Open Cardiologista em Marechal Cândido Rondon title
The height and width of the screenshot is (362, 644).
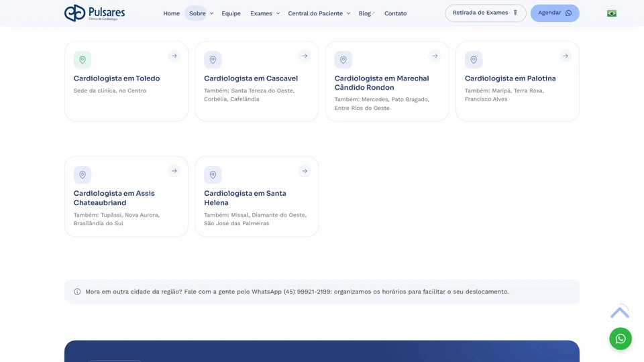pyautogui.click(x=382, y=83)
